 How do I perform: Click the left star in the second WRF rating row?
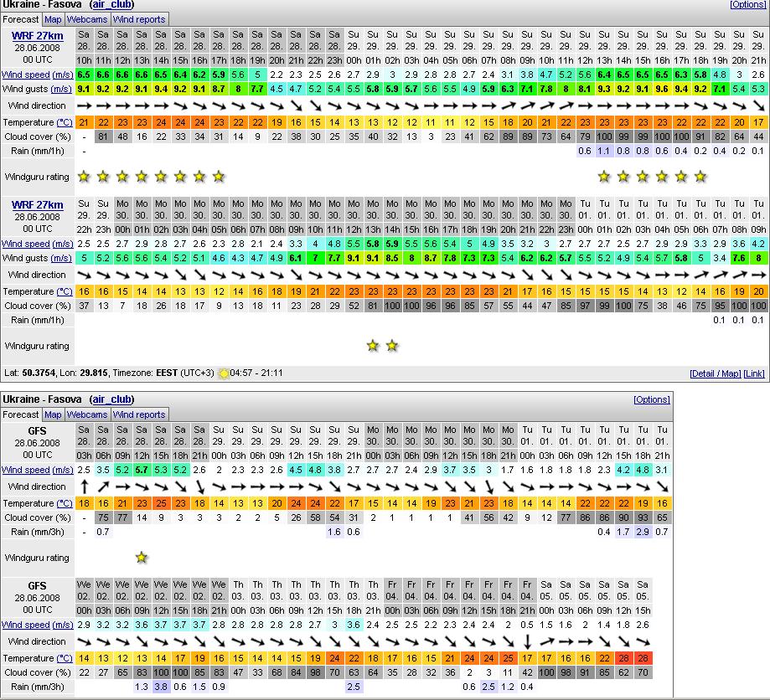[373, 345]
